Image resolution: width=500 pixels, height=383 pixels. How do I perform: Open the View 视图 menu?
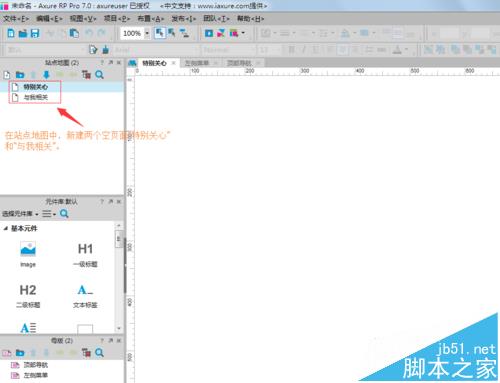click(x=83, y=19)
